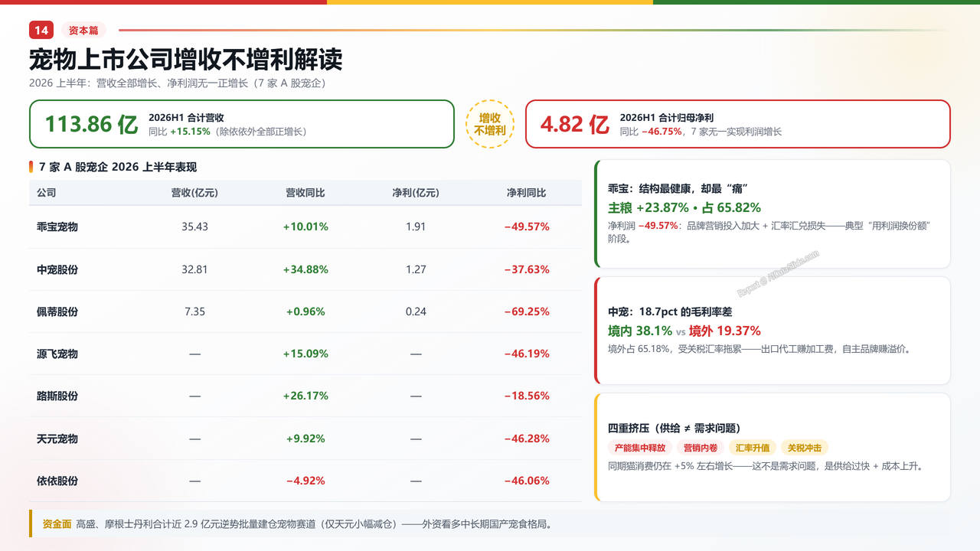The height and width of the screenshot is (551, 980).
Task: Click the −4.92% revenue decline cell
Action: click(305, 481)
